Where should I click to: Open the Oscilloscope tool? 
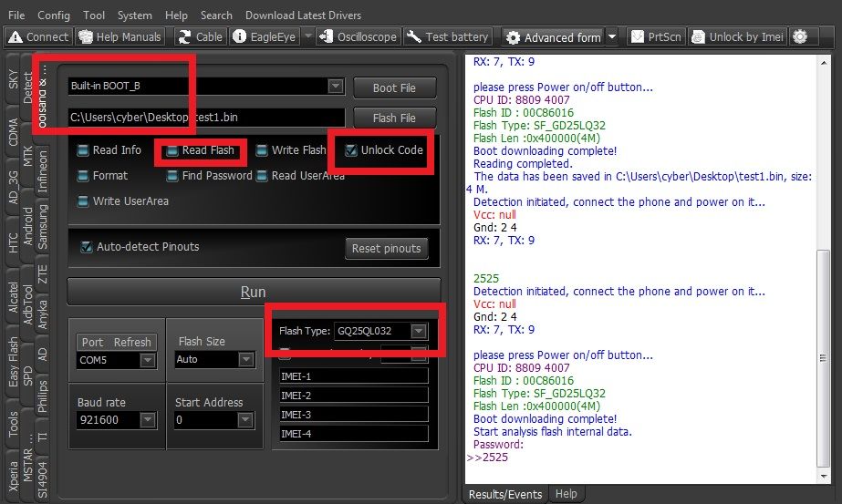tap(357, 37)
